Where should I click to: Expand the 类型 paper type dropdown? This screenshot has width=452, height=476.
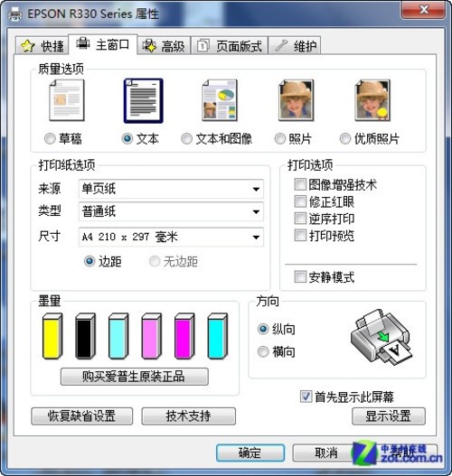171,211
